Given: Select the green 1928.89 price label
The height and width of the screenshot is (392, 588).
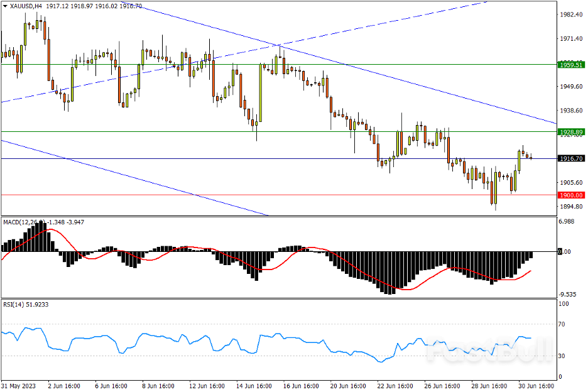Looking at the screenshot, I should click(571, 132).
